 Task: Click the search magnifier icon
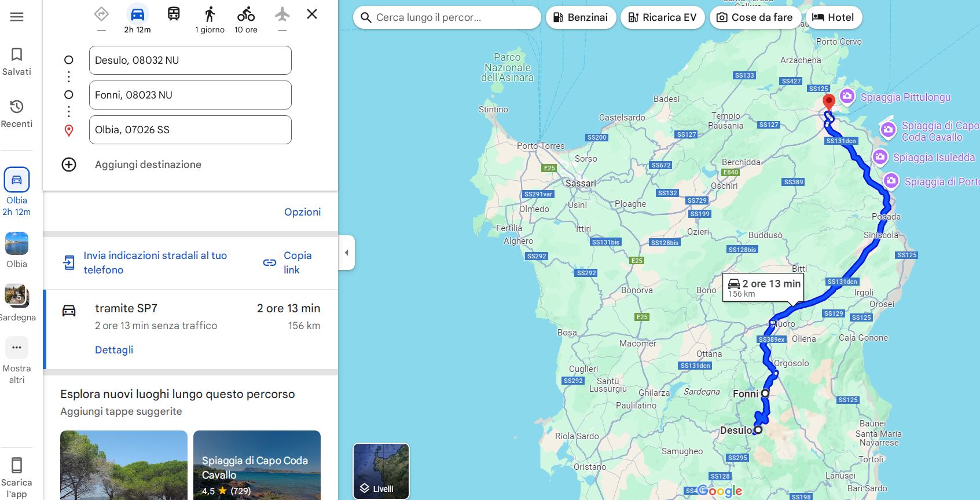pyautogui.click(x=366, y=17)
